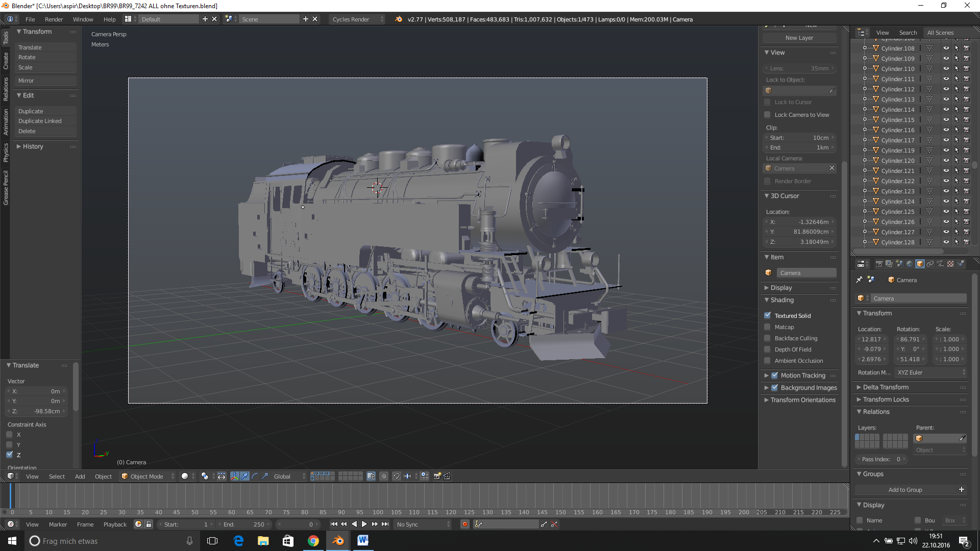Open object data properties tab
Viewport: 980px width, 551px height.
(940, 264)
